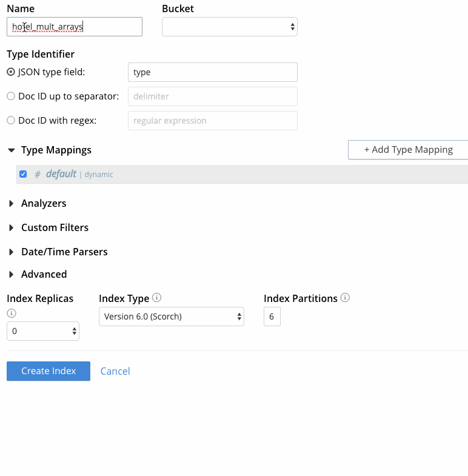Click the Cancel link
Viewport: 468px width, 476px height.
click(115, 371)
